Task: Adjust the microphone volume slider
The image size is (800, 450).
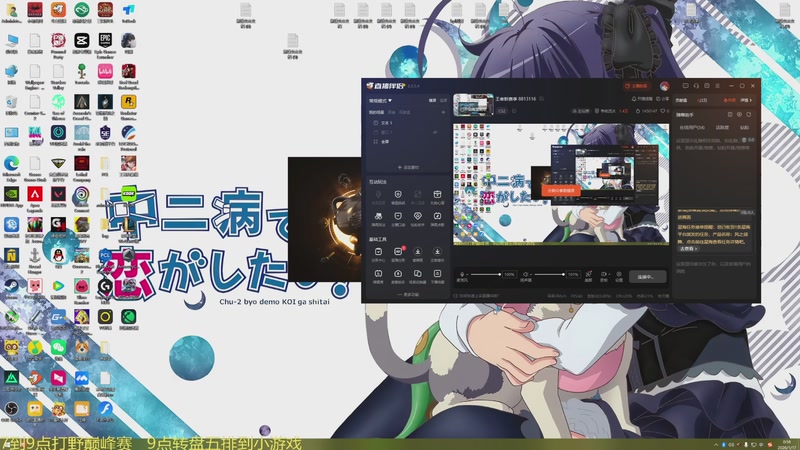Action: tap(485, 274)
